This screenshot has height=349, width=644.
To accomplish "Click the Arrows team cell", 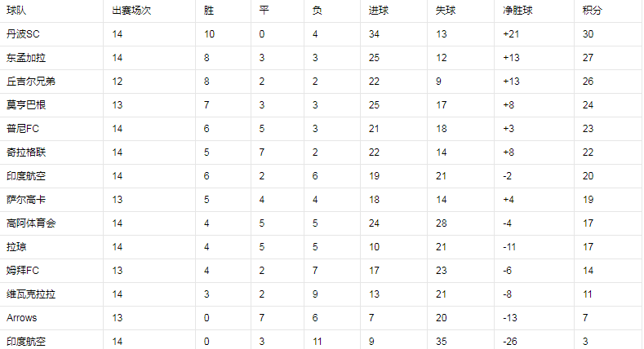I will [x=21, y=318].
